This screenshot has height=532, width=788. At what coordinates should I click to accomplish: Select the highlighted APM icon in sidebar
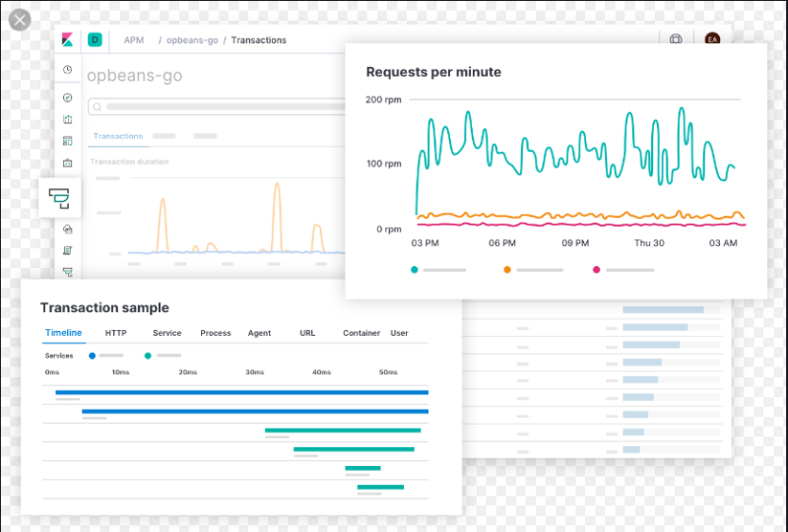coord(60,197)
